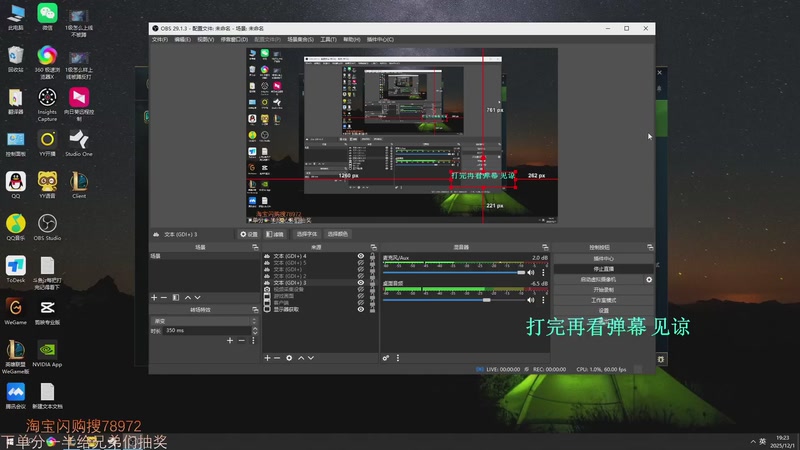Undock the audio mixer panel
The image size is (800, 450).
[x=545, y=247]
